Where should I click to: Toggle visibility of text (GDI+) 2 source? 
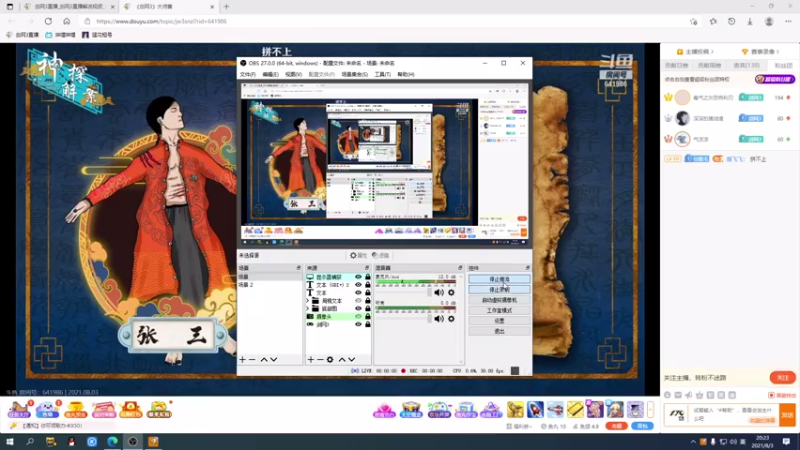click(x=358, y=285)
